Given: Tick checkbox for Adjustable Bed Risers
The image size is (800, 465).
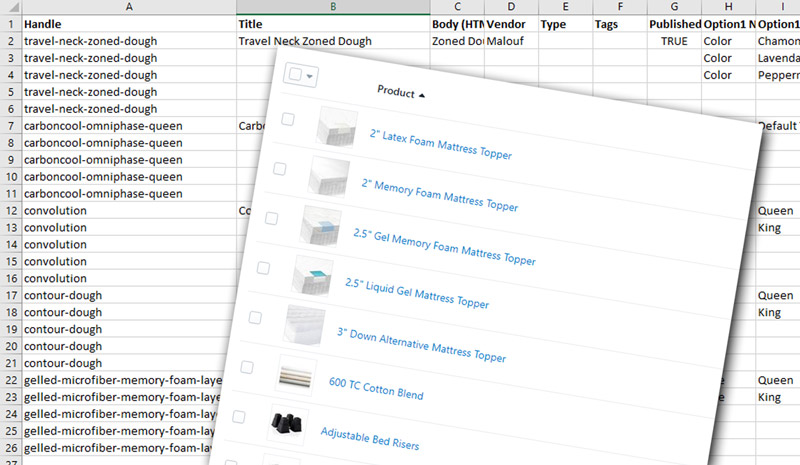Looking at the screenshot, I should click(x=239, y=417).
